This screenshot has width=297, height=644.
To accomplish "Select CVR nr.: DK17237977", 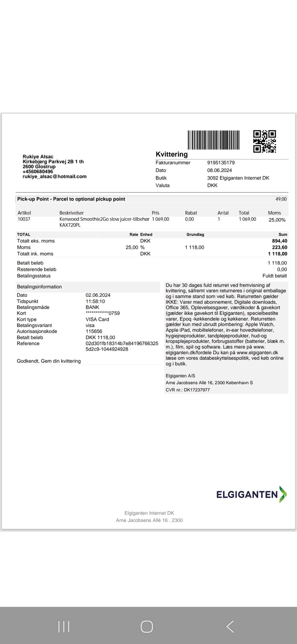I will [188, 390].
